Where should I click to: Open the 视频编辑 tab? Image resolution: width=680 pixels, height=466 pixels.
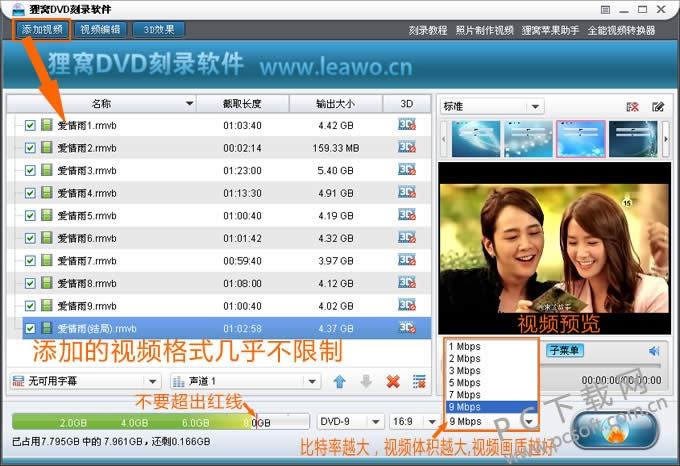100,30
